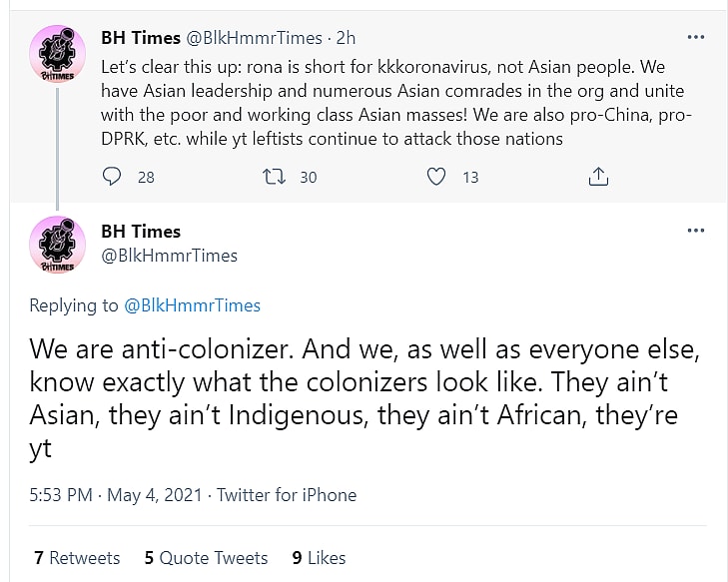The image size is (728, 582).
Task: Click the BH Times name on the reply tweet
Action: pyautogui.click(x=141, y=231)
